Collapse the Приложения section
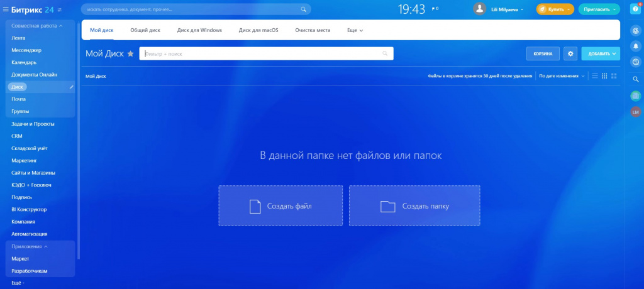 (30, 246)
